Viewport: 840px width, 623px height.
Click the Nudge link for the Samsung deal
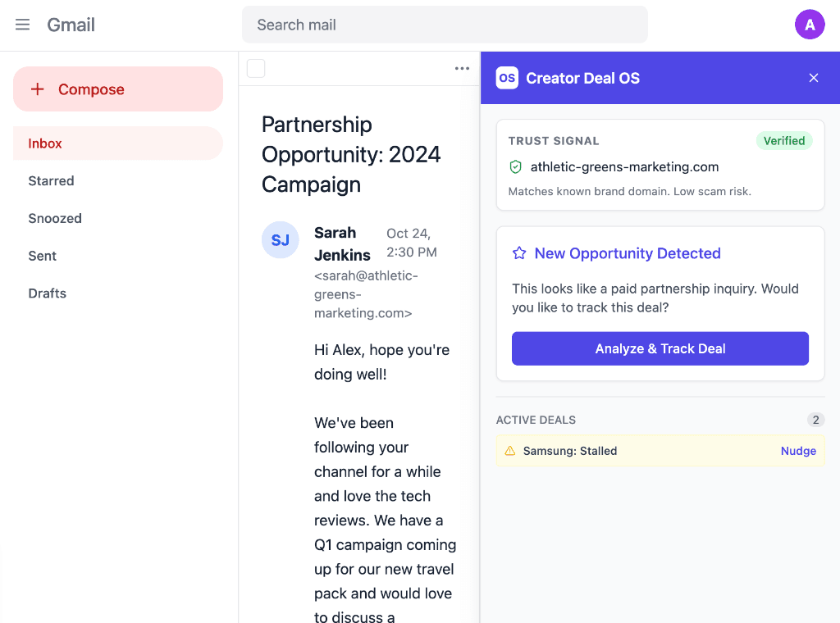[798, 451]
